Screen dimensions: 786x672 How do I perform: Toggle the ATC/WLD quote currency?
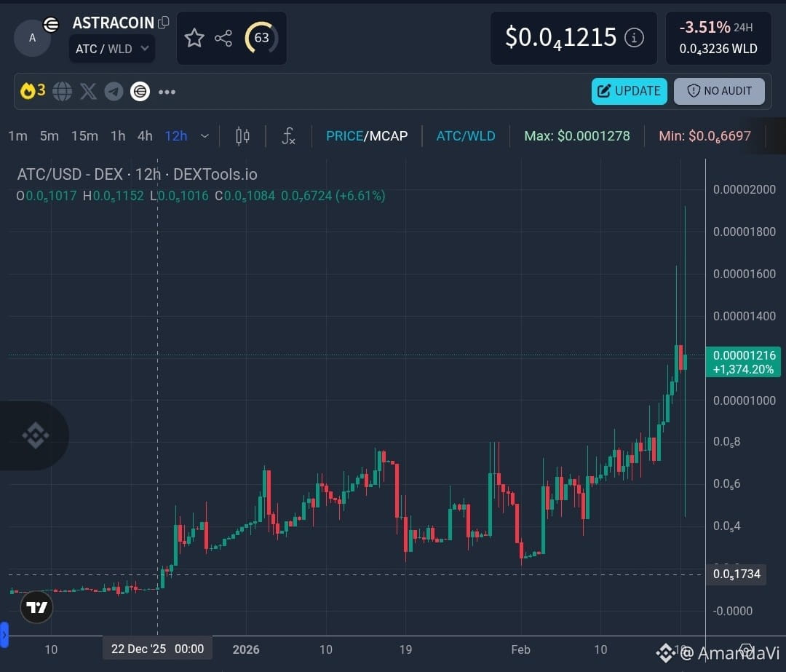pos(466,136)
